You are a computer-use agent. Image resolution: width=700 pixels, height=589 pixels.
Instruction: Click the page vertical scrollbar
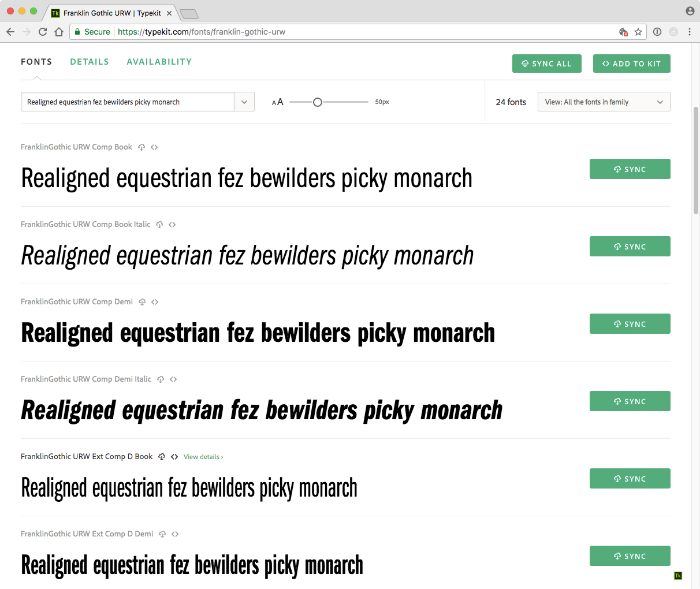tap(696, 161)
